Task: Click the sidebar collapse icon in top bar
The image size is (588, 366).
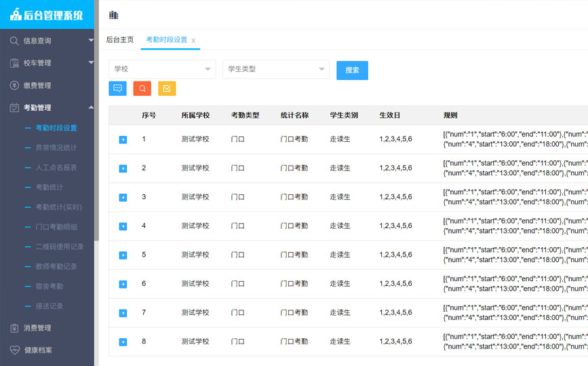Action: pyautogui.click(x=114, y=15)
